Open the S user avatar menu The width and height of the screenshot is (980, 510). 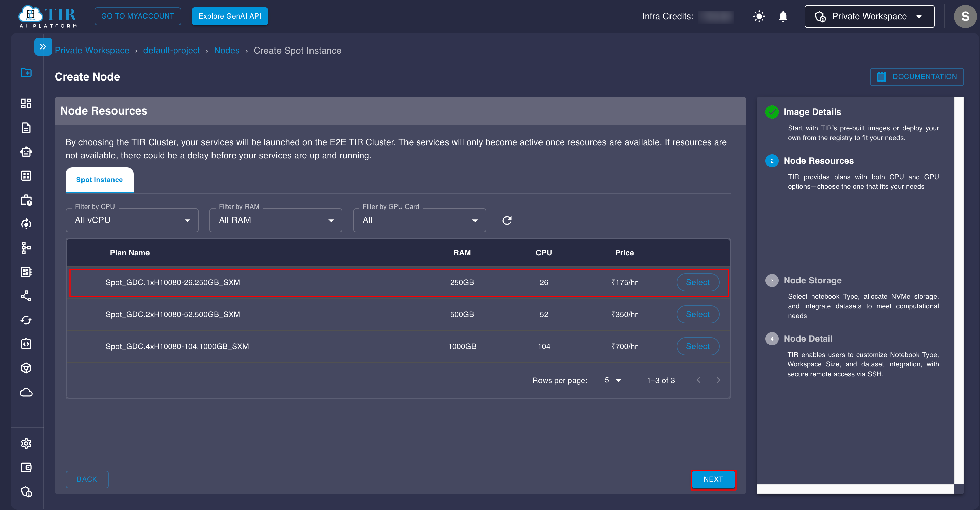(965, 17)
